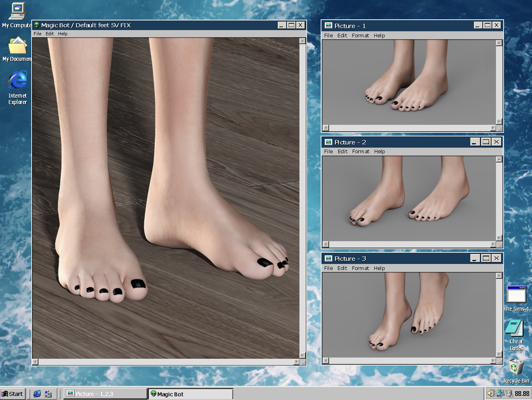Open Help menu in Picture - 3 window
This screenshot has width=532, height=400.
coord(379,268)
